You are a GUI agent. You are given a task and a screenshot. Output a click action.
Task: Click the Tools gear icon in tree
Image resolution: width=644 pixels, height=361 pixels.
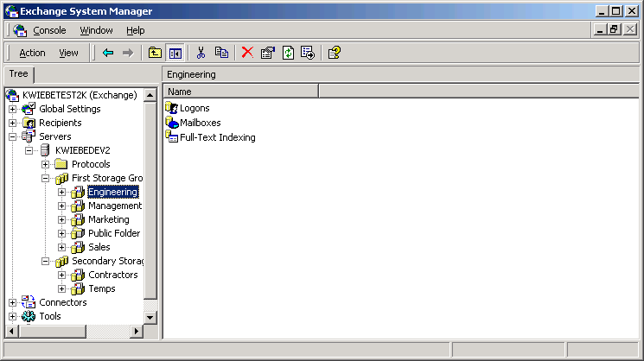[29, 316]
